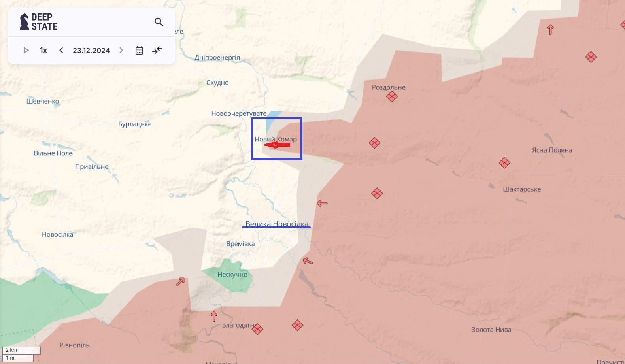This screenshot has height=364, width=625.
Task: Click the search magnifier icon
Action: tap(159, 22)
